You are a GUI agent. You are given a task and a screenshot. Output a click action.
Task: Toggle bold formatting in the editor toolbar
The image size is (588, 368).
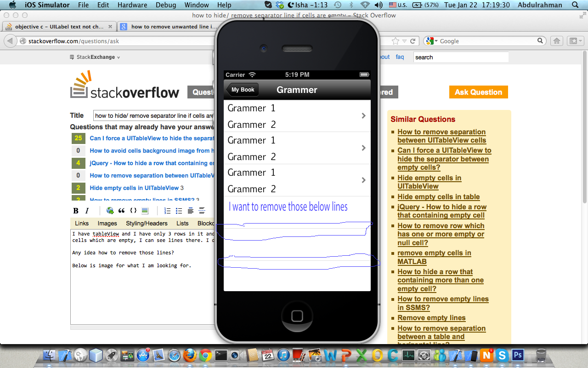[76, 211]
